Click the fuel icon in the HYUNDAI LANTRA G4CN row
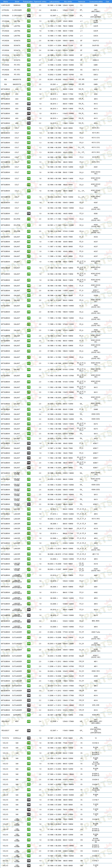This screenshot has width=112, height=868. (x=29, y=35)
